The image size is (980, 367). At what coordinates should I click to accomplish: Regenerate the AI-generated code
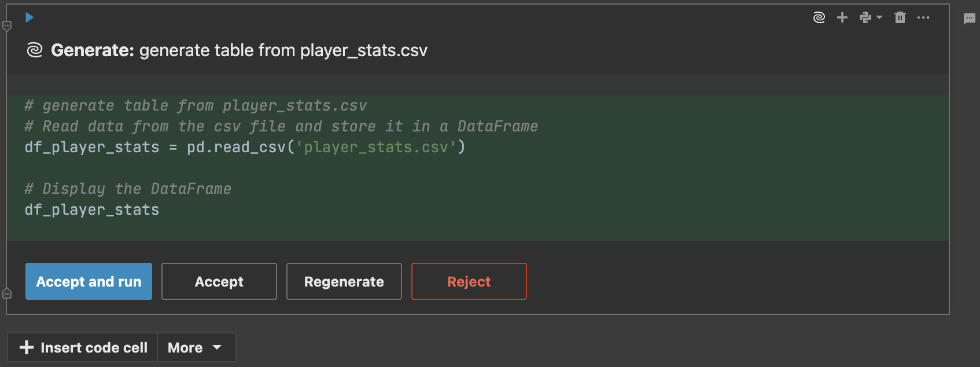344,281
